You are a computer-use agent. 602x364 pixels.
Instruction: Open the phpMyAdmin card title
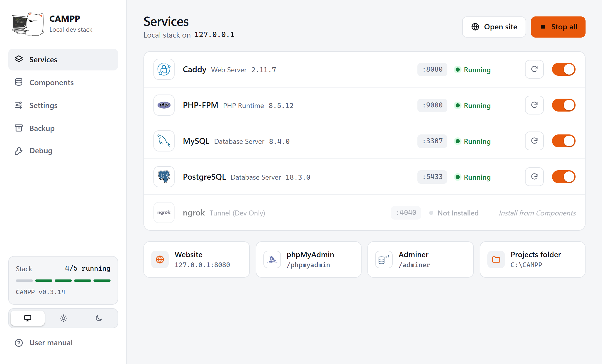pyautogui.click(x=310, y=255)
